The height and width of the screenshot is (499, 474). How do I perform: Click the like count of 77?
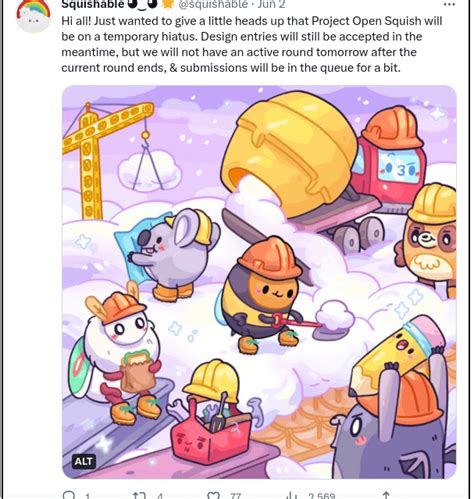tap(235, 496)
